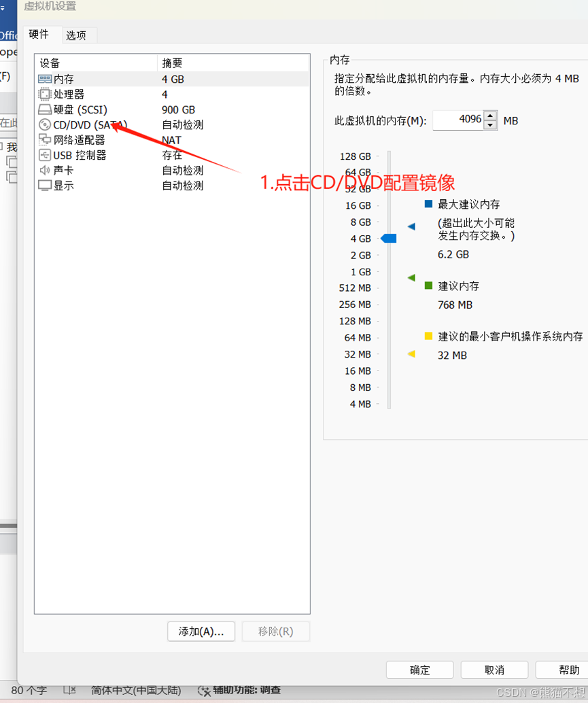Click the 移除(R) button
The height and width of the screenshot is (703, 588).
coord(275,631)
